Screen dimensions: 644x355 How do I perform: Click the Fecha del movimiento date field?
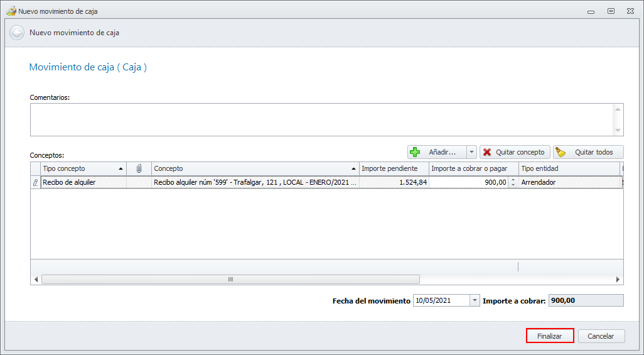[441, 301]
